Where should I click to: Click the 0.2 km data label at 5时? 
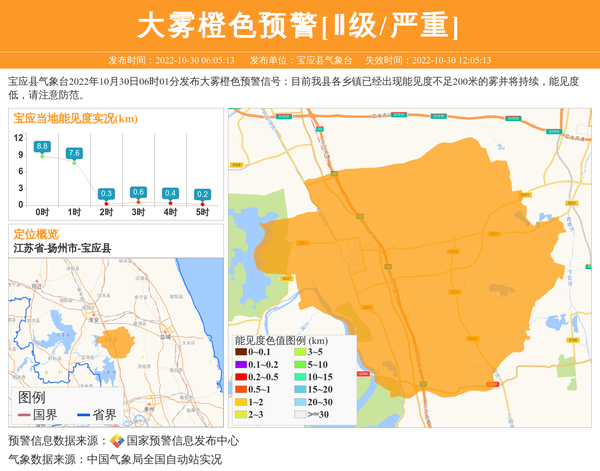click(202, 194)
